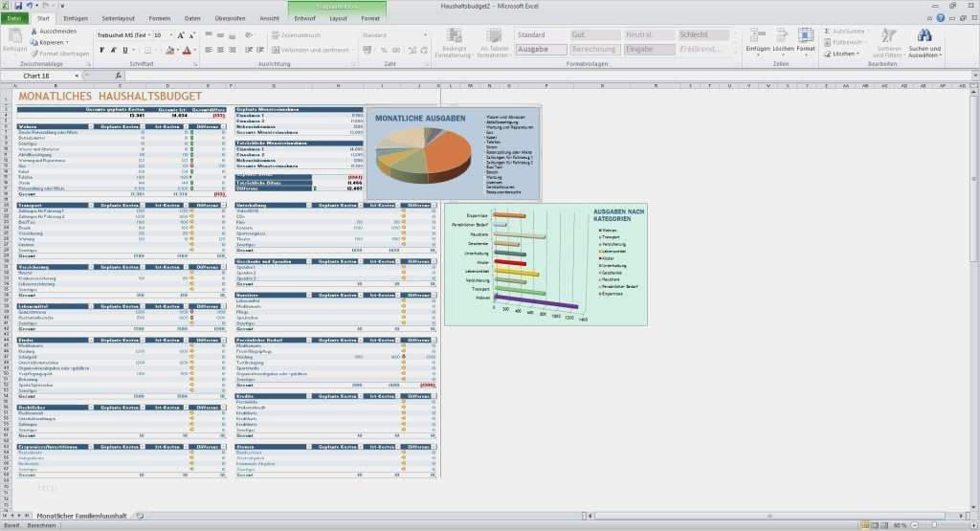Save the workbook from quick access toolbar

[17, 6]
